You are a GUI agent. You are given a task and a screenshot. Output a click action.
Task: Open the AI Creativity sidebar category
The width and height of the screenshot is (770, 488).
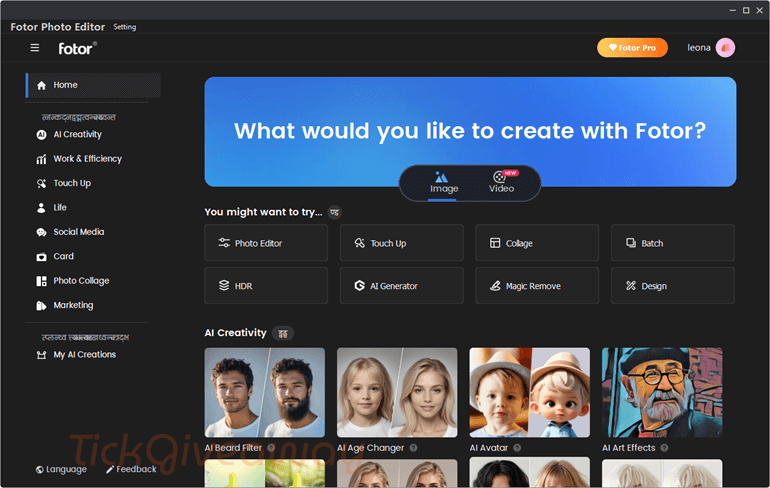pos(78,135)
